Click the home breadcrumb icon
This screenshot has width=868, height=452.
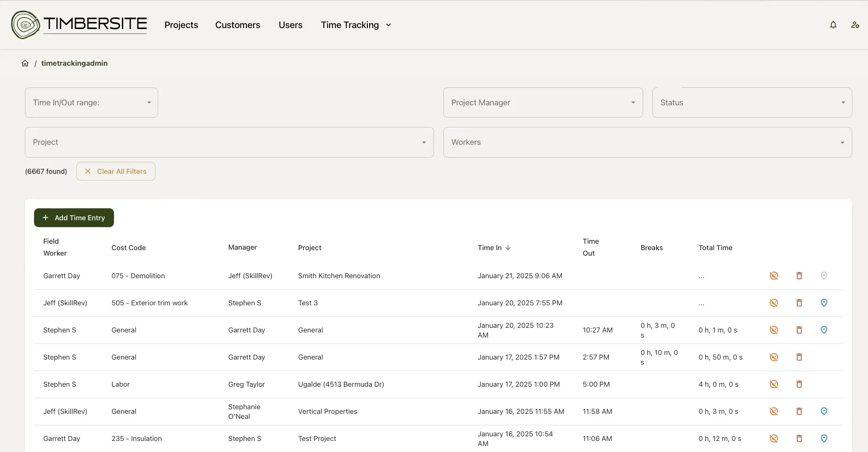point(25,63)
